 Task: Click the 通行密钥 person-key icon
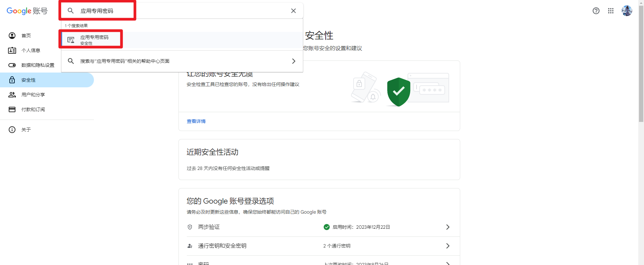coord(190,246)
